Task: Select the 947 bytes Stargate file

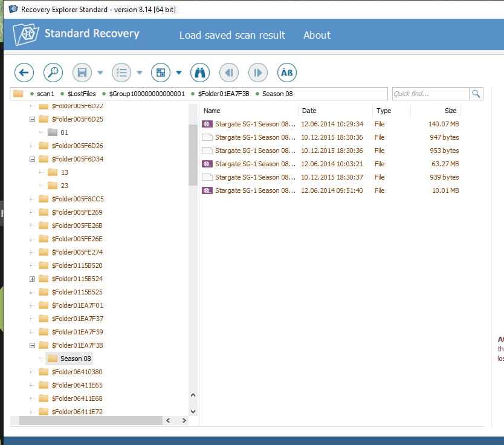Action: 331,137
